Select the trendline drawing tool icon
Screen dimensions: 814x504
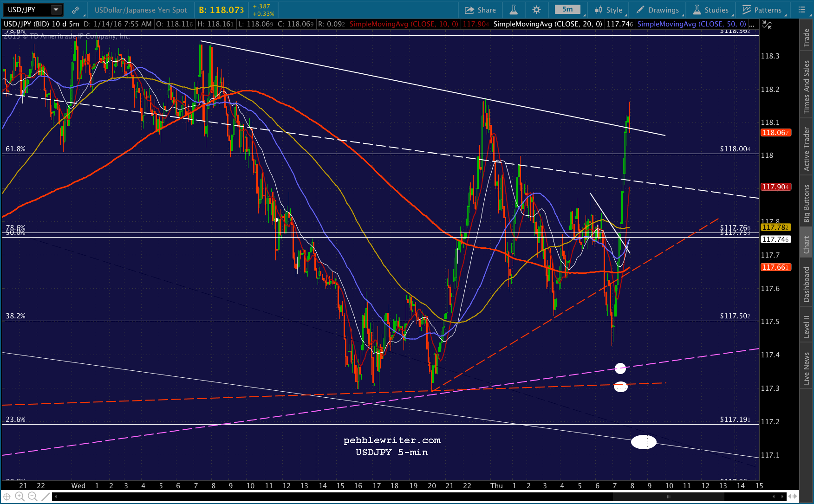point(45,497)
